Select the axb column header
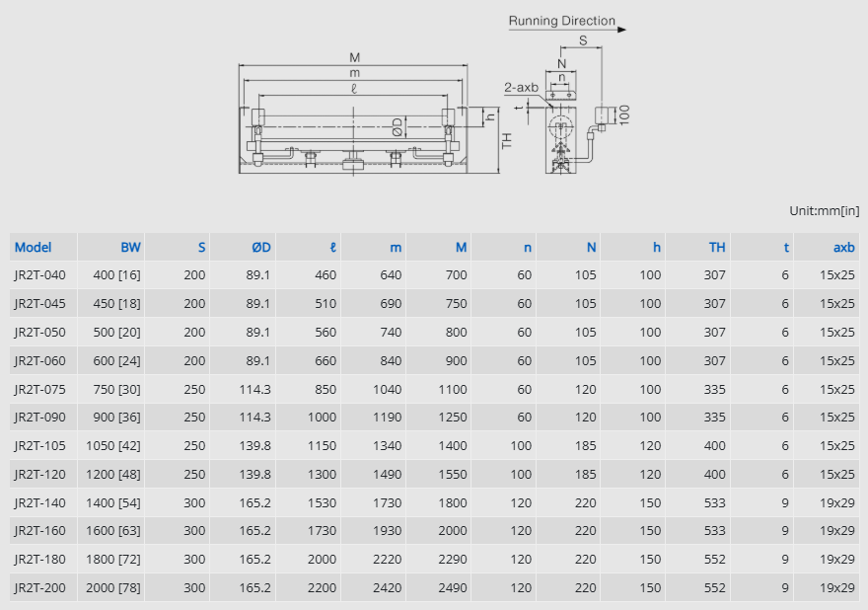 (843, 247)
